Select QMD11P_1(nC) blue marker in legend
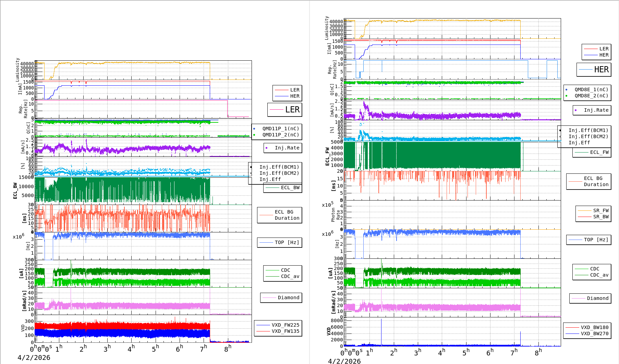This screenshot has height=364, width=619. point(254,129)
